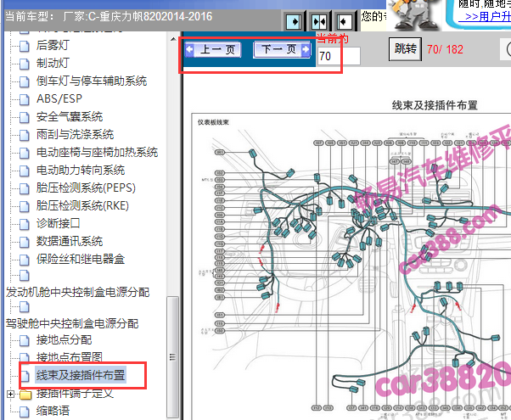
Task: Select 缩略语 in the tree
Action: click(53, 411)
